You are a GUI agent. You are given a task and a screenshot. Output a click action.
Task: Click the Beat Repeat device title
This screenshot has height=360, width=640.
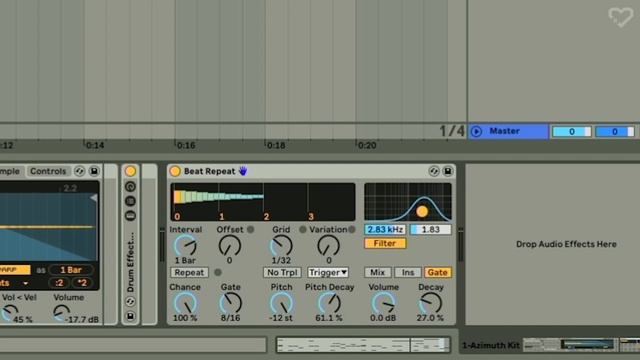tap(209, 171)
